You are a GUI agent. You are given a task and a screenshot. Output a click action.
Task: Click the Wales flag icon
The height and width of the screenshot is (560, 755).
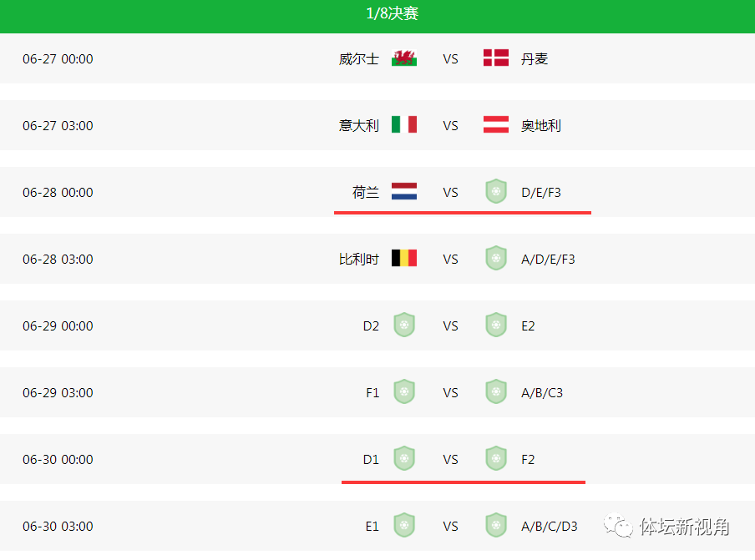(x=404, y=58)
